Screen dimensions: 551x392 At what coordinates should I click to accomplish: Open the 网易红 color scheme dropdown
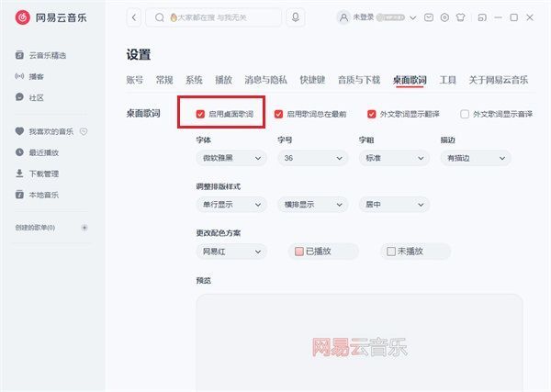coord(231,251)
